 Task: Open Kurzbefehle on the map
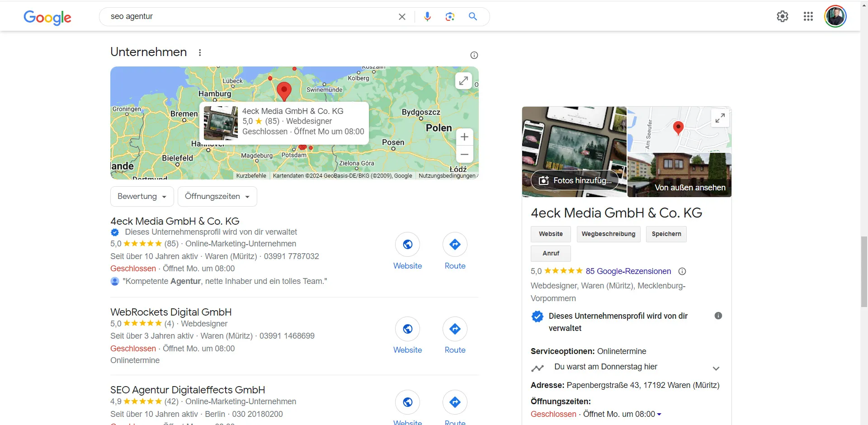pyautogui.click(x=251, y=176)
